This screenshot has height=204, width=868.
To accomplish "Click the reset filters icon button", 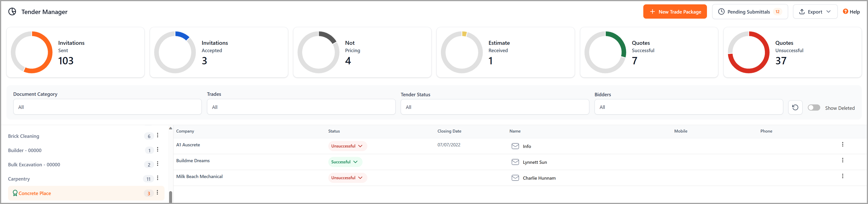I will click(795, 107).
